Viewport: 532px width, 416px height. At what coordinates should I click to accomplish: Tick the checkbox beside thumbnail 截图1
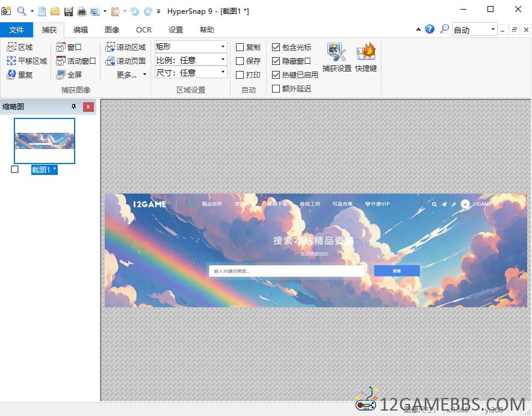coord(14,169)
